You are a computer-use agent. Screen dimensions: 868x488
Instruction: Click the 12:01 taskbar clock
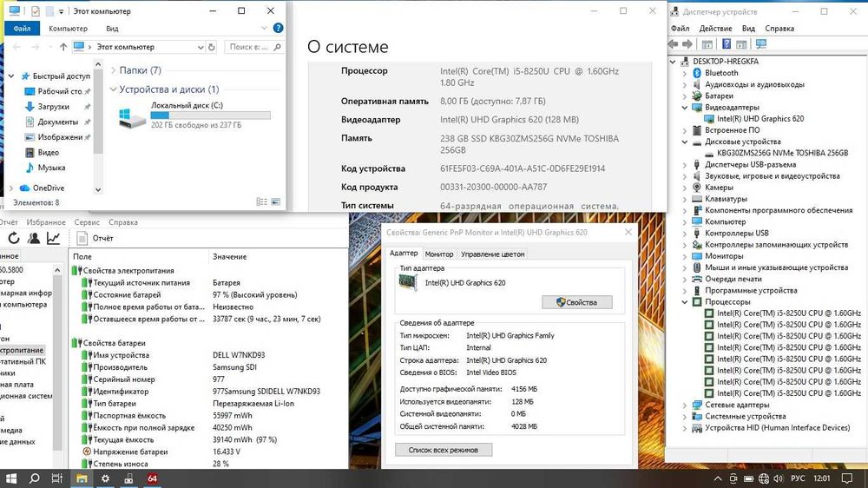[x=822, y=478]
